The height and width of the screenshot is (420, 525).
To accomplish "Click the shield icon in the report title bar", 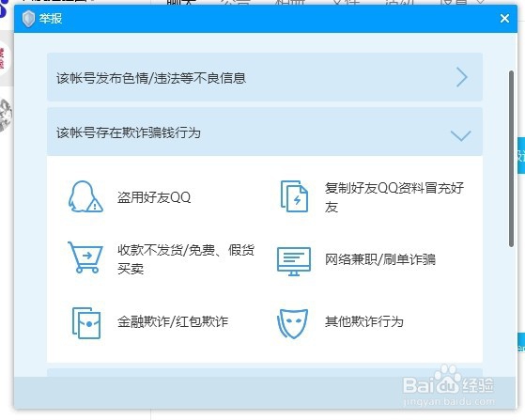I will pyautogui.click(x=28, y=19).
